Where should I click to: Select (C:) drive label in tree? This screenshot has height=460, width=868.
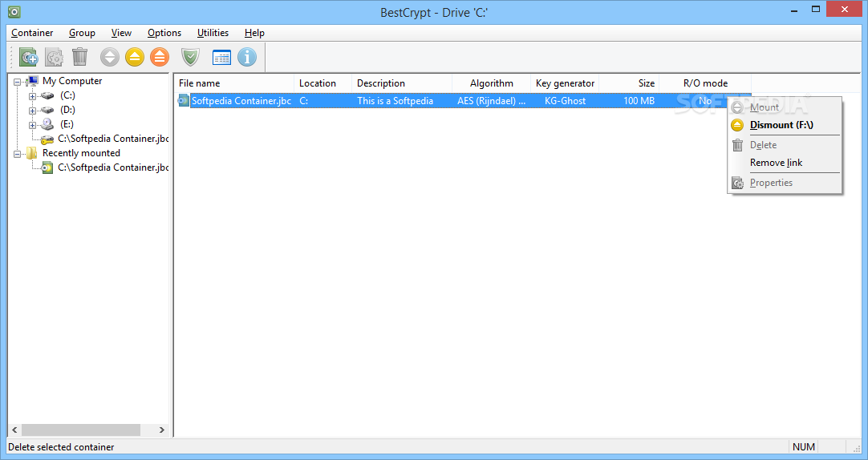[67, 95]
